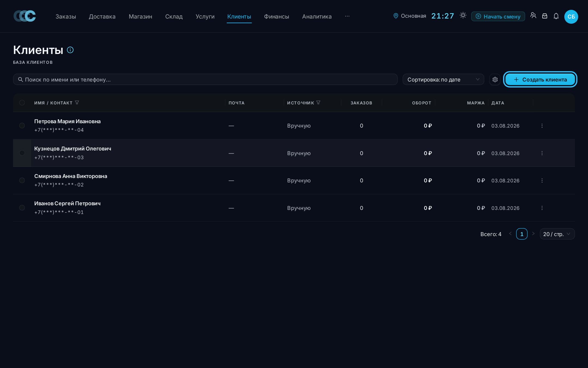Click the Всего: 4 total label
Screen dimensions: 588x368
tap(491, 234)
